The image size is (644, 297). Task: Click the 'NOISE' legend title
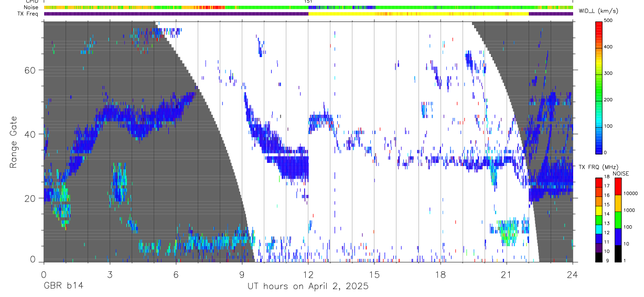[622, 173]
